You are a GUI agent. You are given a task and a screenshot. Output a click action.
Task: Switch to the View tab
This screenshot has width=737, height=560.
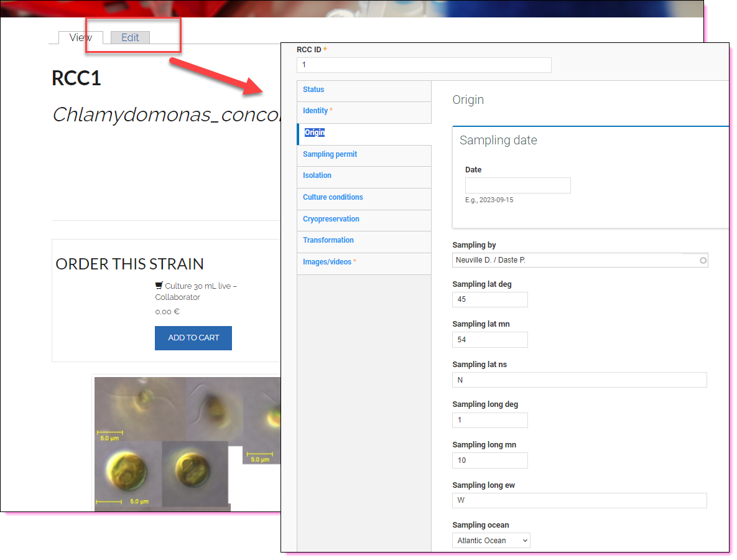pyautogui.click(x=80, y=37)
